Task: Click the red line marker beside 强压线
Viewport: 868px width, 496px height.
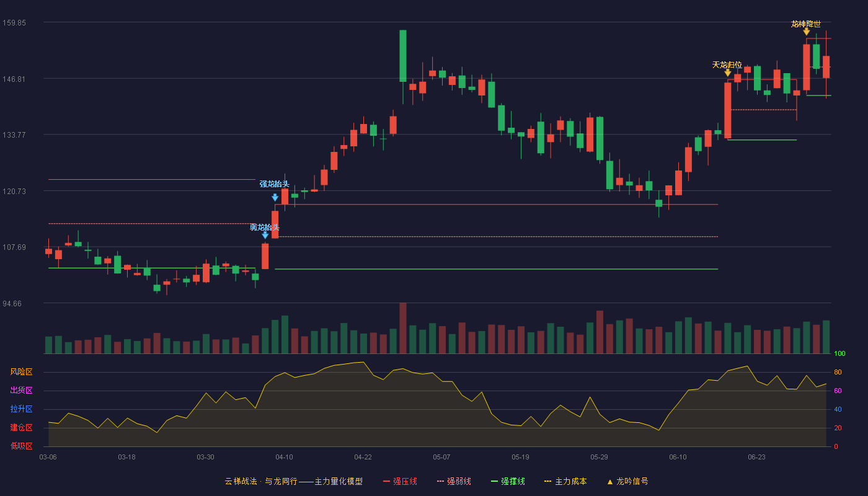Action: point(386,481)
